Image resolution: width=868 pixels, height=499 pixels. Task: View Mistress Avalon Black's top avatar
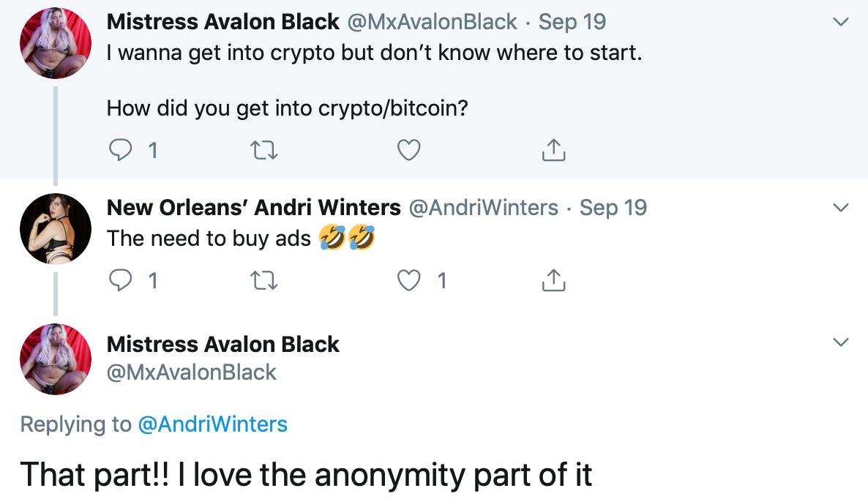point(55,43)
